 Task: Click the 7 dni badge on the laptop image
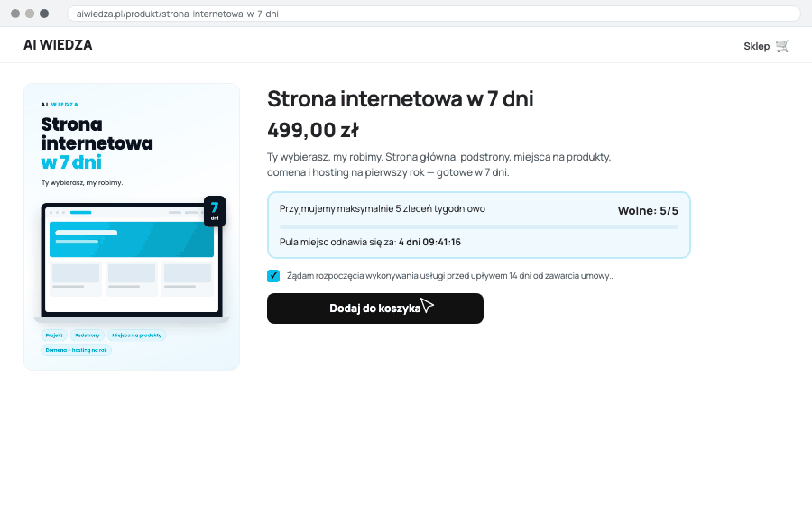tap(215, 211)
